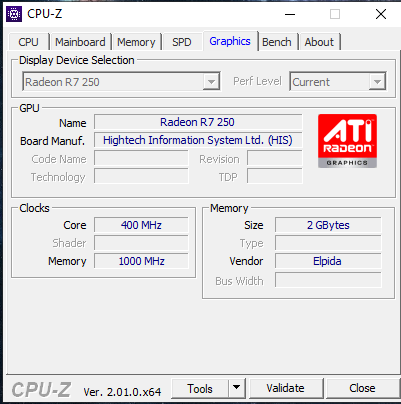The image size is (401, 404).
Task: Click the Memory Vendor Elpida field
Action: click(328, 261)
